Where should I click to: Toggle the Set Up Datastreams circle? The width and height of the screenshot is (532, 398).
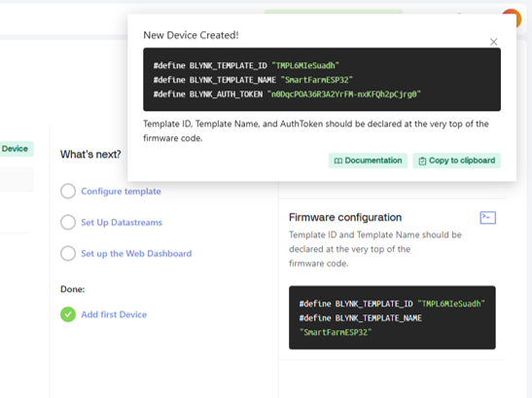click(x=68, y=222)
